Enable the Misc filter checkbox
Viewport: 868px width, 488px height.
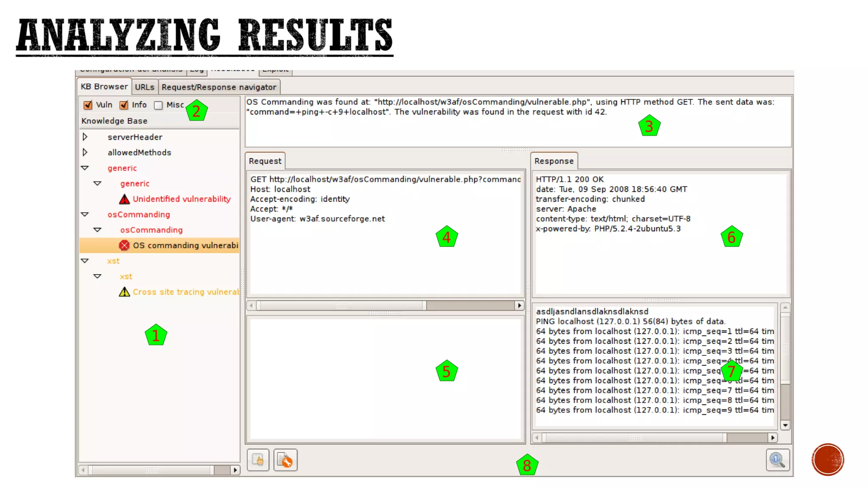point(159,105)
